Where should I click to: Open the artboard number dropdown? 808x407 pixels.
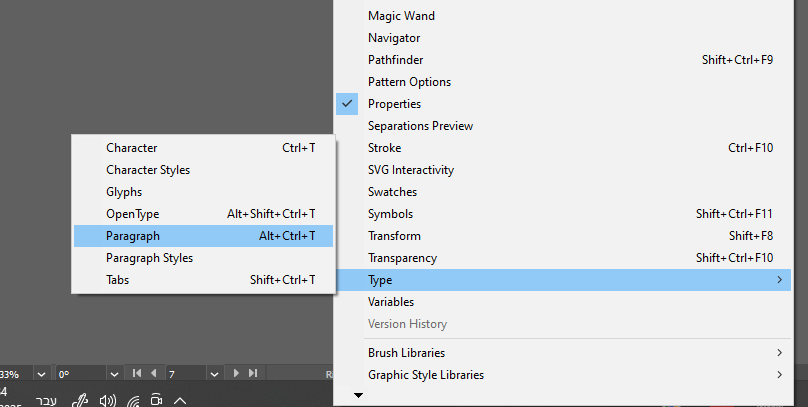click(x=212, y=373)
